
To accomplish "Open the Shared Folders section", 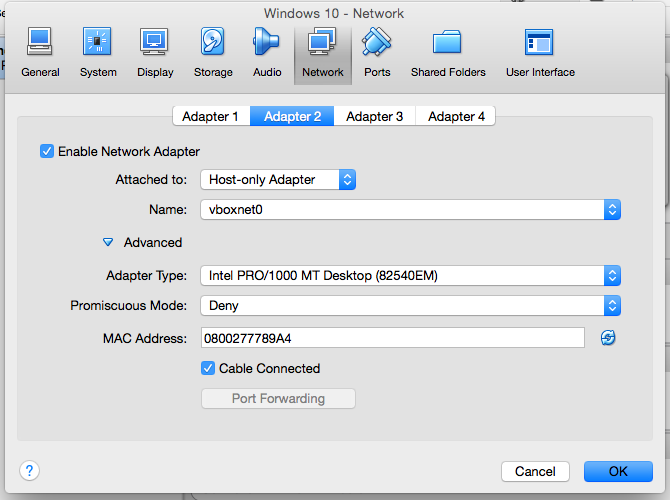I will point(448,52).
